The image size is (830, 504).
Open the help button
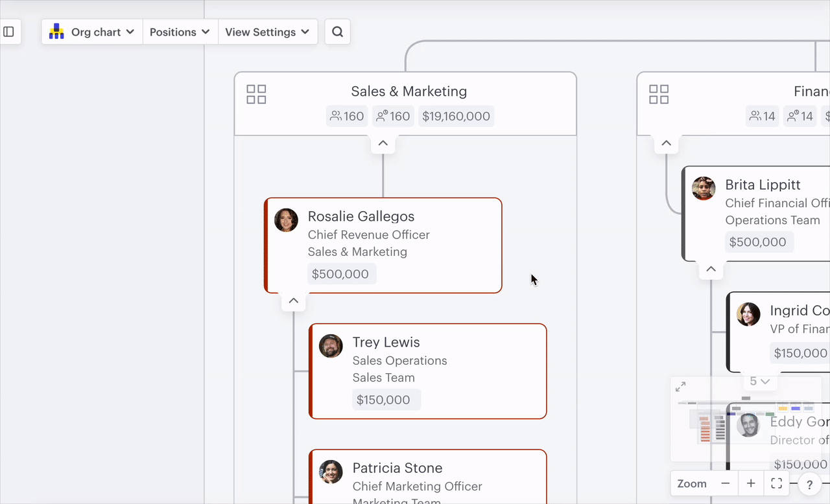pos(809,483)
